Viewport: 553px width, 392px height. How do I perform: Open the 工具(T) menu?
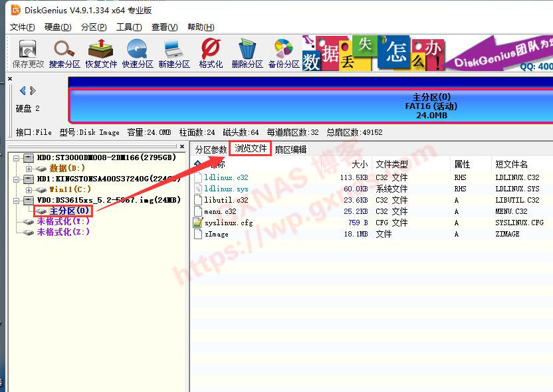click(x=128, y=27)
